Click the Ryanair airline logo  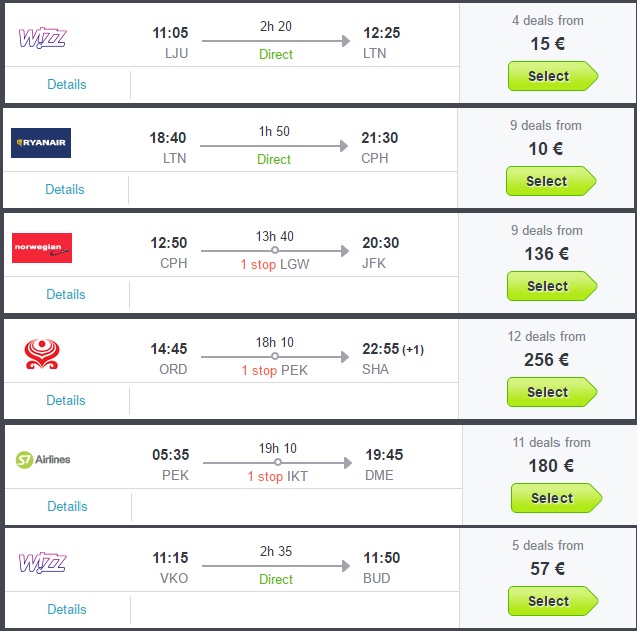click(41, 144)
